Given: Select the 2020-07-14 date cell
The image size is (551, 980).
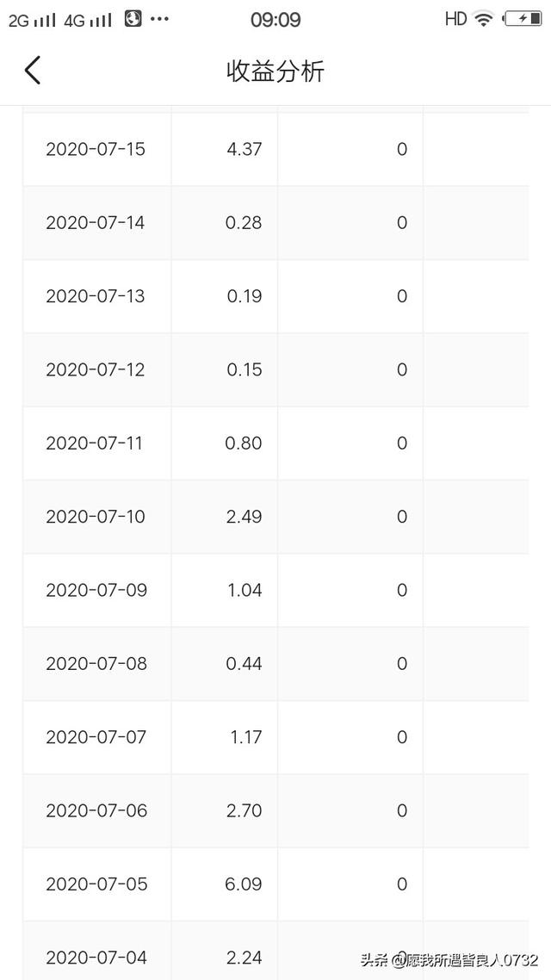Looking at the screenshot, I should 97,222.
